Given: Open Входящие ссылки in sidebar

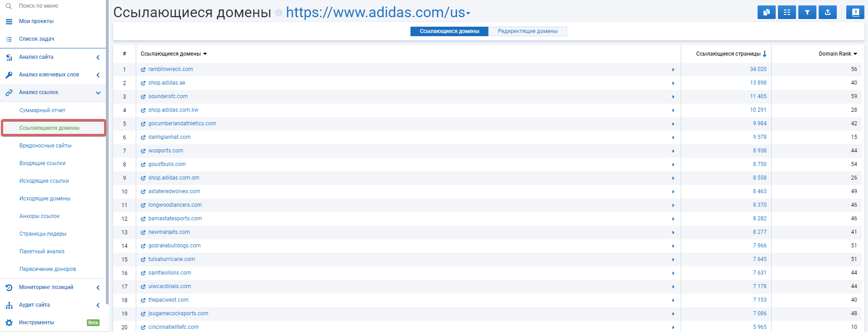Looking at the screenshot, I should (43, 163).
